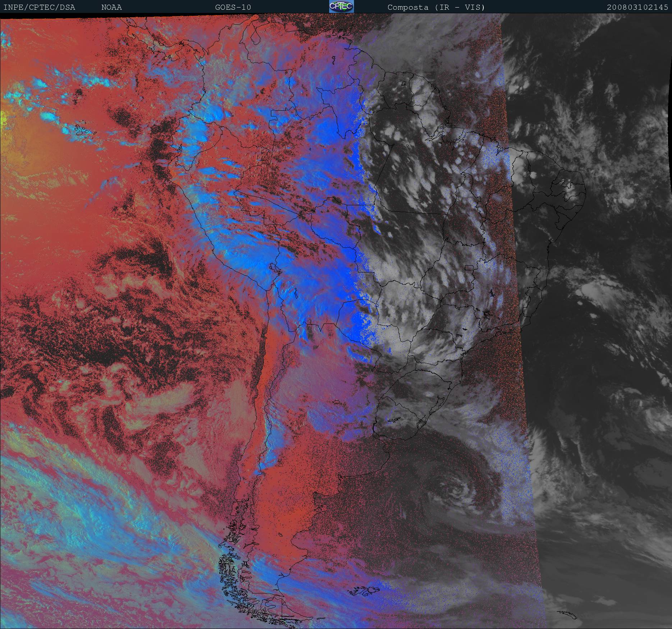Click the Distrito Federal square in Brazil
672x629 pixels.
click(x=469, y=267)
